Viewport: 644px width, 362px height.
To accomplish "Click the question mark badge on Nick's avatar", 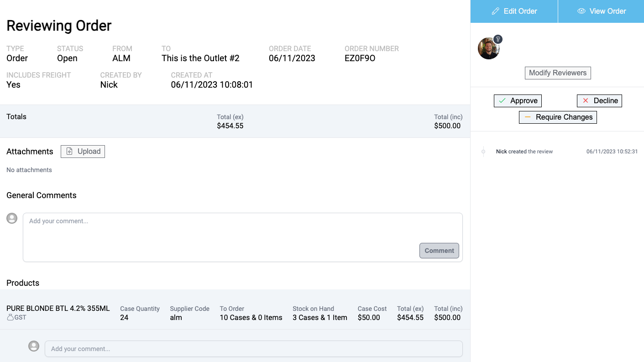I will (497, 39).
